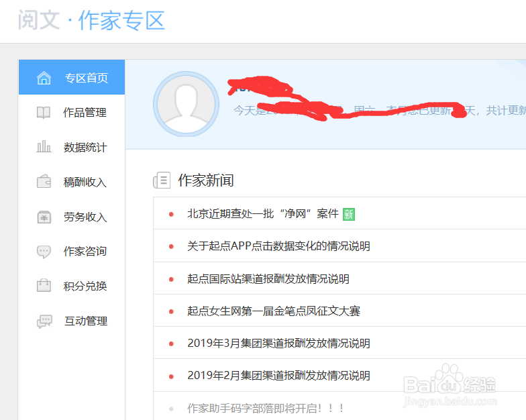The height and width of the screenshot is (420, 526).
Task: Select 数据统计 in the sidebar
Action: click(x=72, y=147)
